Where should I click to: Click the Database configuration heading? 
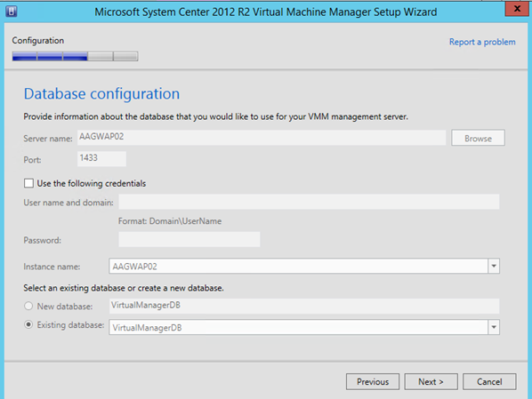[101, 94]
